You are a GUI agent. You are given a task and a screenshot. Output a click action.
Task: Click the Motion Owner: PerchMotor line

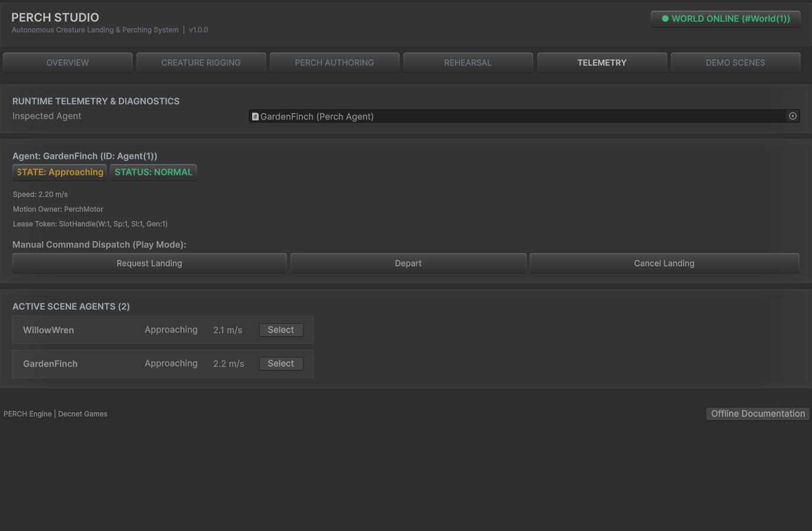tap(58, 209)
